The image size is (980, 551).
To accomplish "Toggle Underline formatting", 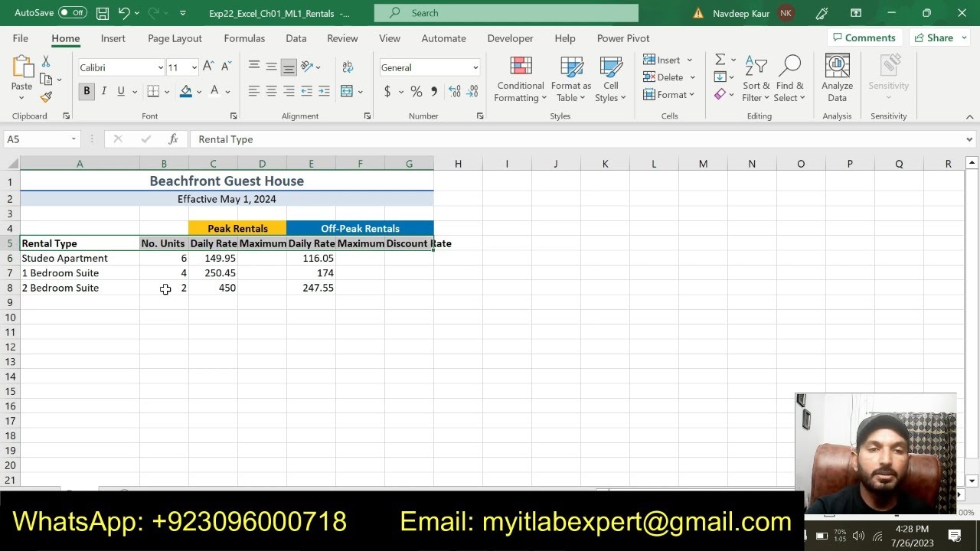I will pyautogui.click(x=121, y=91).
